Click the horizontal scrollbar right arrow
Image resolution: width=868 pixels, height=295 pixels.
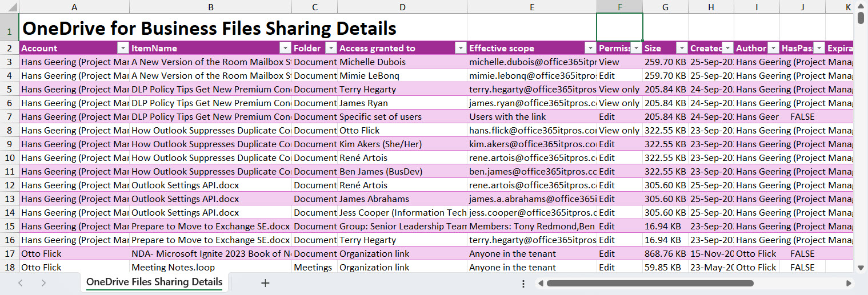click(x=849, y=283)
